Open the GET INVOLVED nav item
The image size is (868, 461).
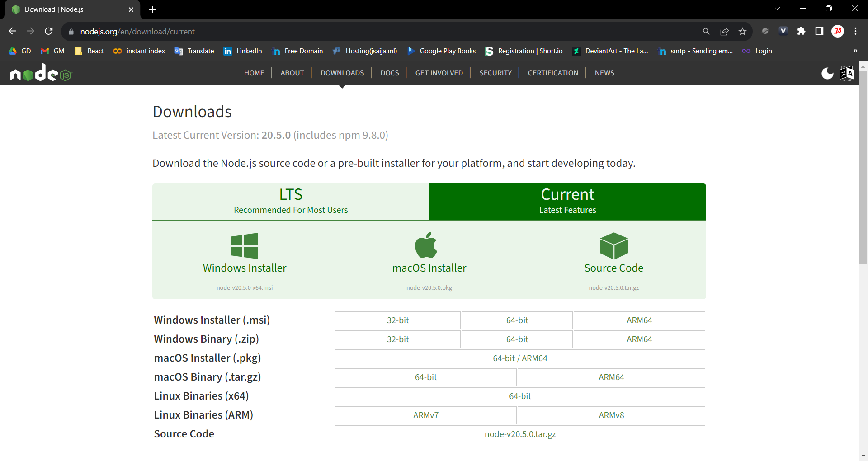[439, 73]
